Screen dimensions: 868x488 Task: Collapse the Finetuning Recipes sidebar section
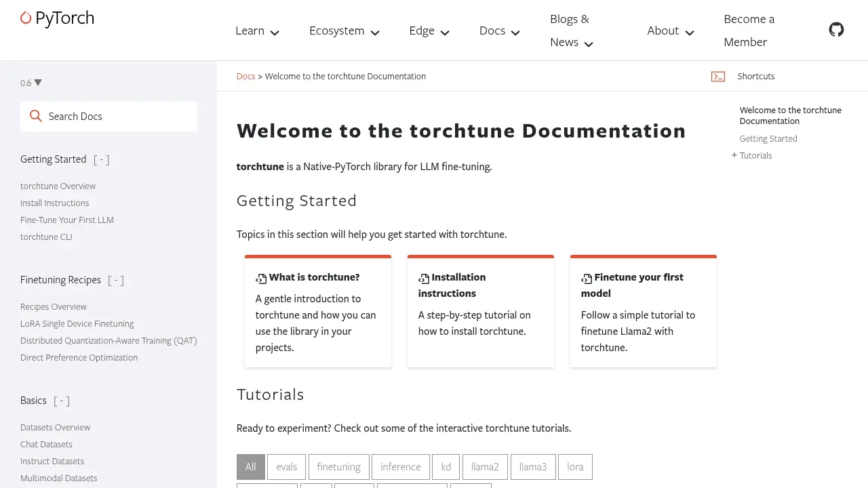(116, 280)
